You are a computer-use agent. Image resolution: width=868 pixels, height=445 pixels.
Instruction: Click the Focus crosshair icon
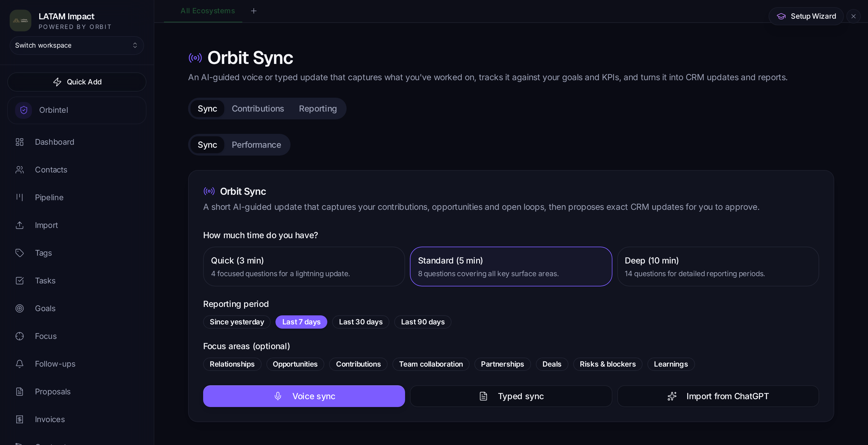point(20,336)
